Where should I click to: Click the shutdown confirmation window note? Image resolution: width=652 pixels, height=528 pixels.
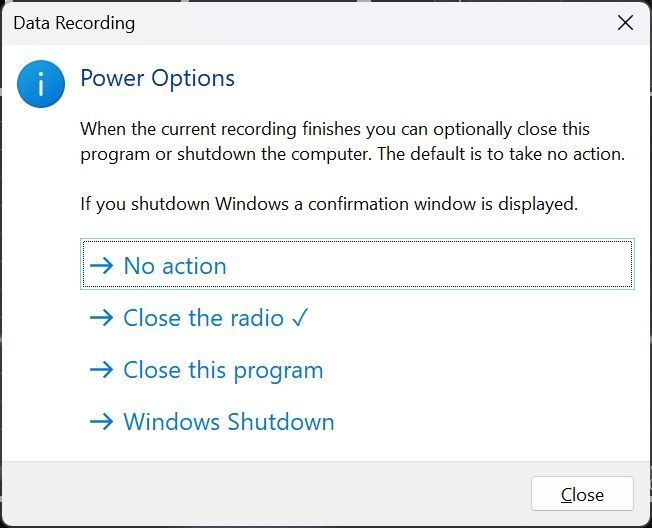tap(329, 204)
